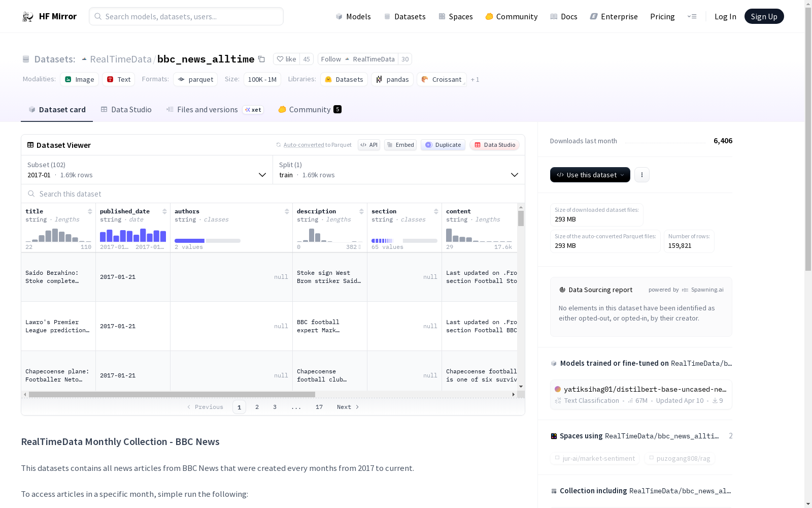Open the jur-ai/market-sentiment space
This screenshot has width=812, height=508.
594,458
